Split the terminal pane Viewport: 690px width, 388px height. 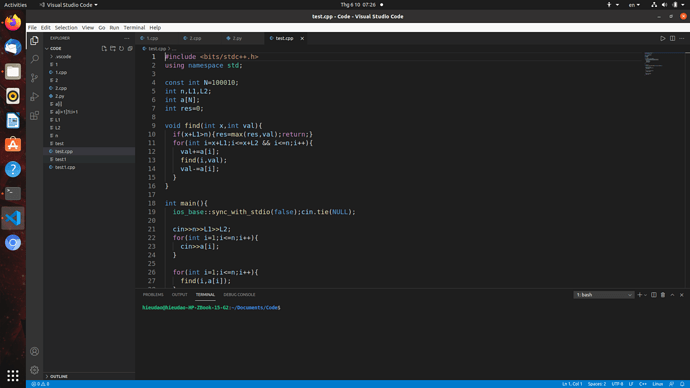click(653, 295)
